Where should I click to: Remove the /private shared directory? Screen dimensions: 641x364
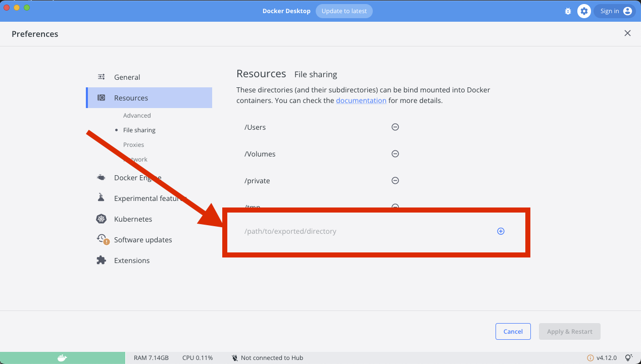click(396, 181)
